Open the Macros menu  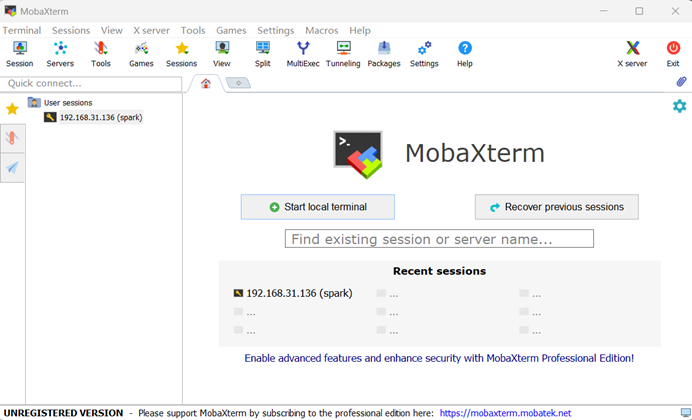[x=322, y=30]
